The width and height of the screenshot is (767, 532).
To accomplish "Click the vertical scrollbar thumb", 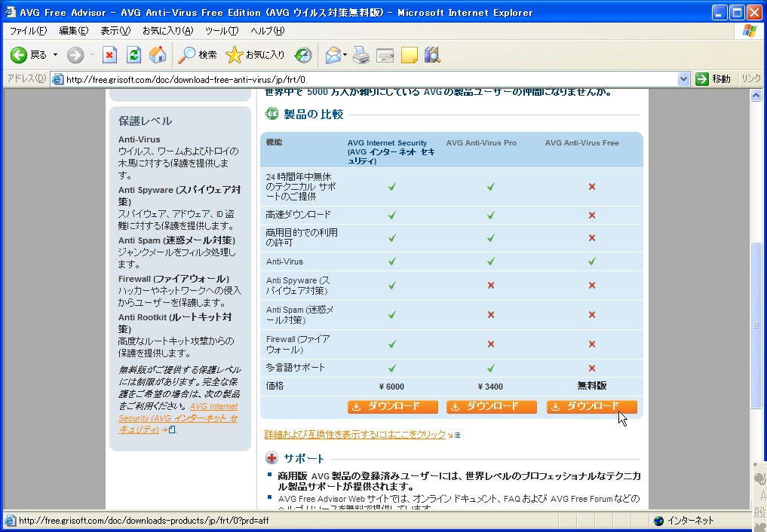I will [756, 326].
